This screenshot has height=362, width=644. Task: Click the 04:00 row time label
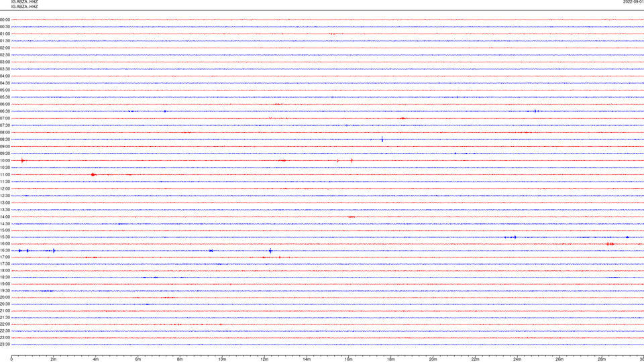point(5,76)
